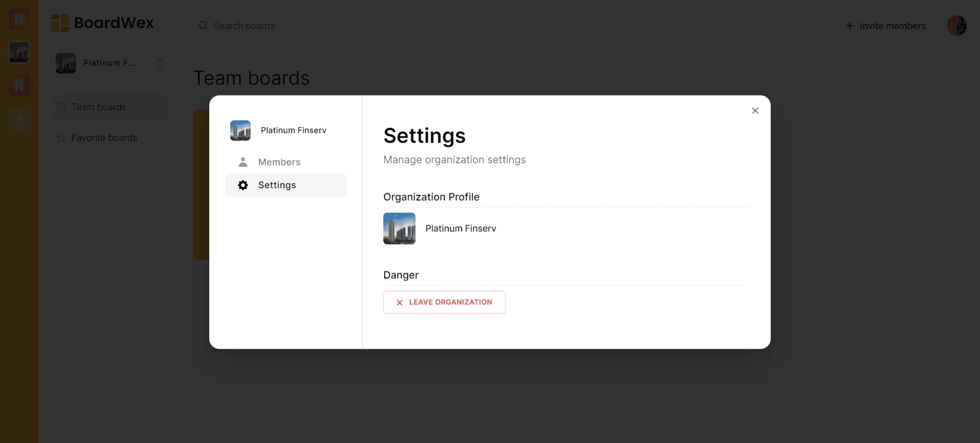Viewport: 980px width, 443px height.
Task: Open the user profile avatar menu
Action: (957, 26)
